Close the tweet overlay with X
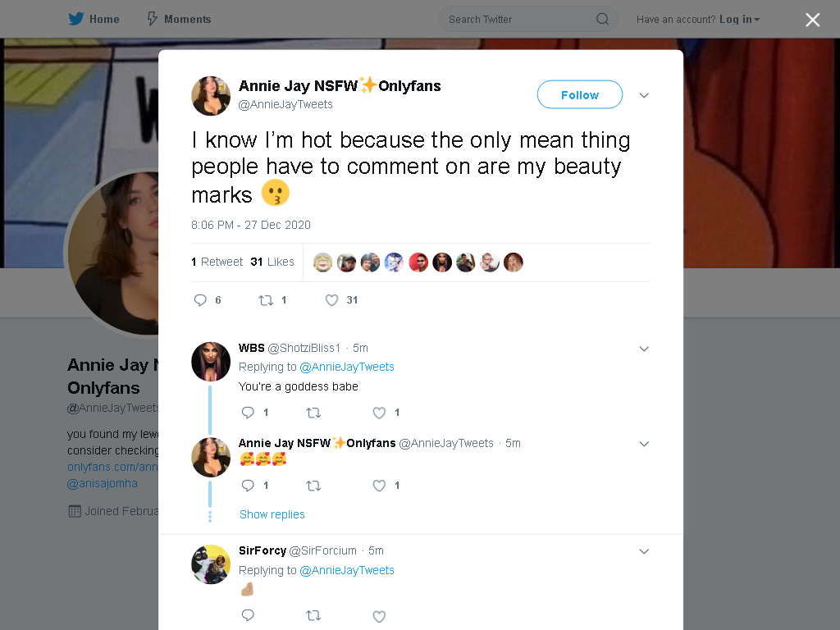The image size is (840, 630). [813, 20]
